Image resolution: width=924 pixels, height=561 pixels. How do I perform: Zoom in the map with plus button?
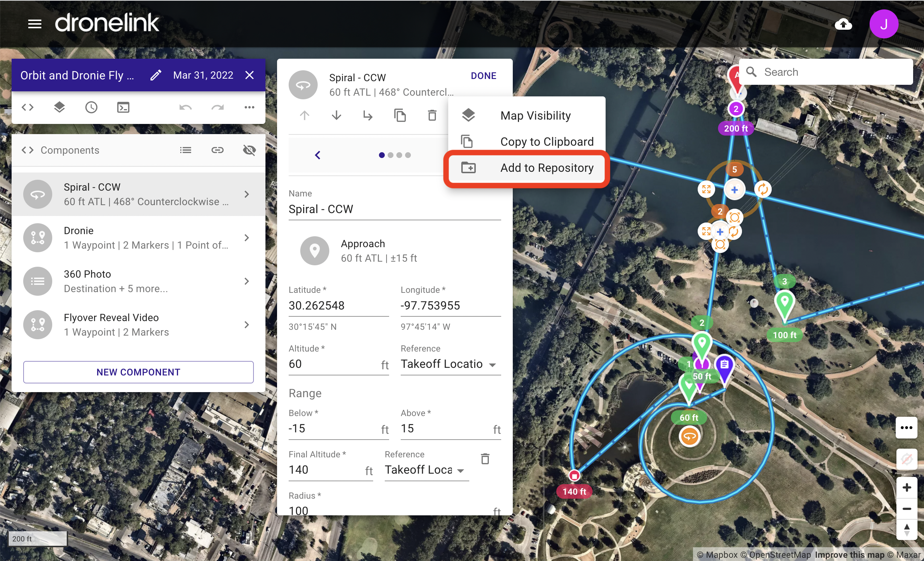point(906,487)
